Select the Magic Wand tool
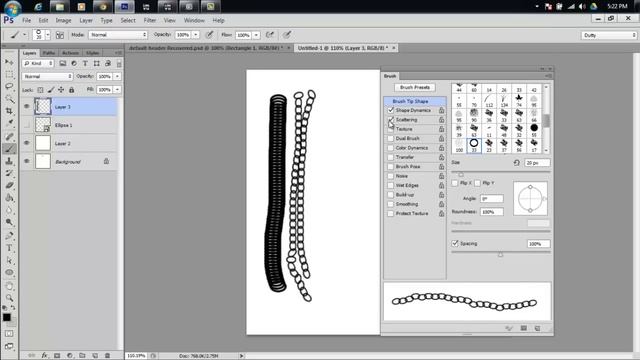 pyautogui.click(x=9, y=99)
